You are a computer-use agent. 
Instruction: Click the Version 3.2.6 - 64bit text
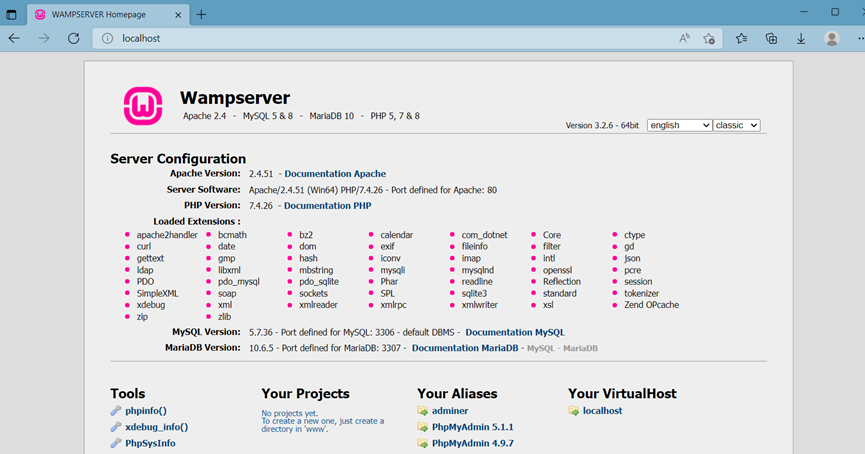602,126
